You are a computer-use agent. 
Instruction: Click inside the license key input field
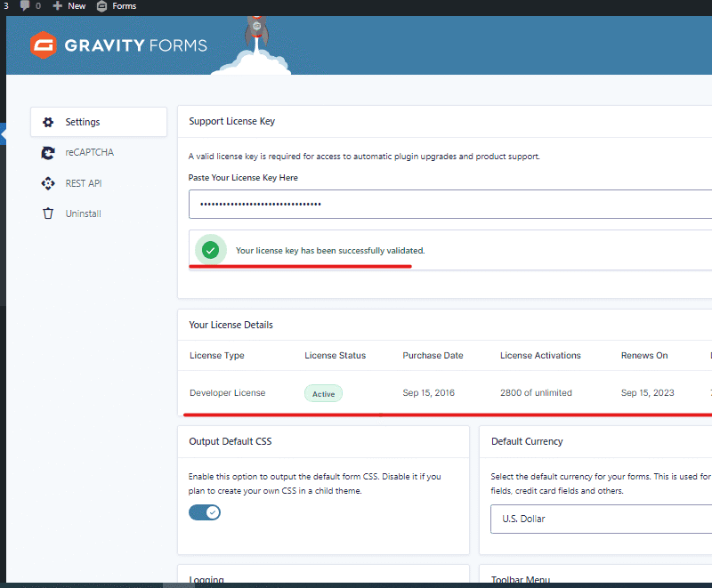(x=450, y=205)
